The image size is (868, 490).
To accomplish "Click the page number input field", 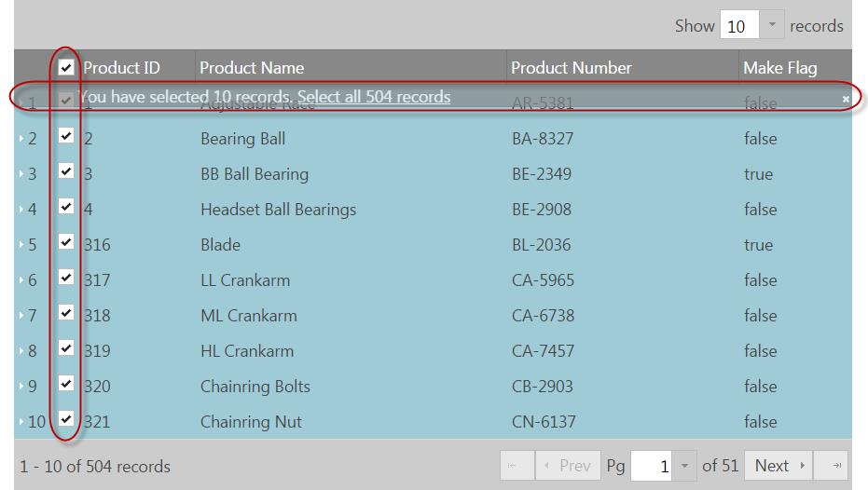I will (653, 466).
